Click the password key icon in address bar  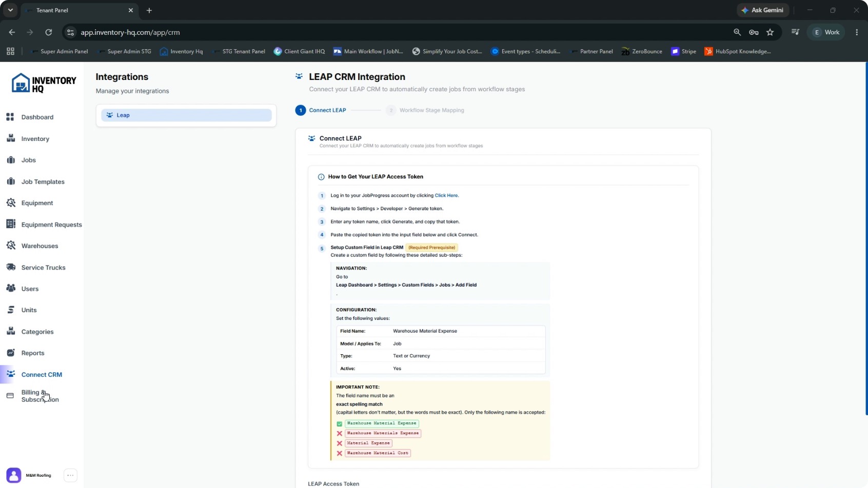point(754,32)
